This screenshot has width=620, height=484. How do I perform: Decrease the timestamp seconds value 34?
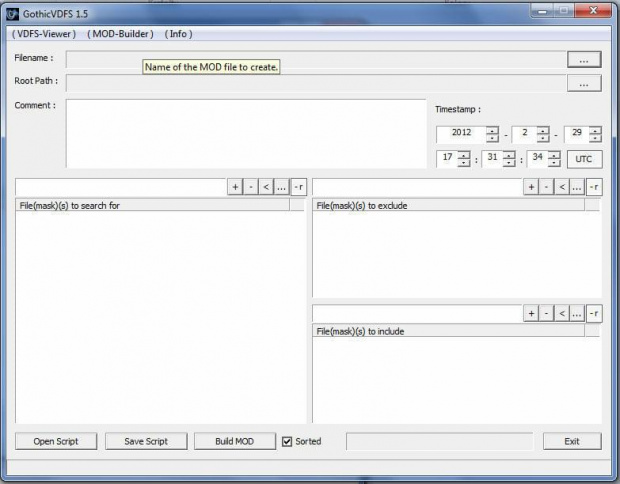pos(554,163)
